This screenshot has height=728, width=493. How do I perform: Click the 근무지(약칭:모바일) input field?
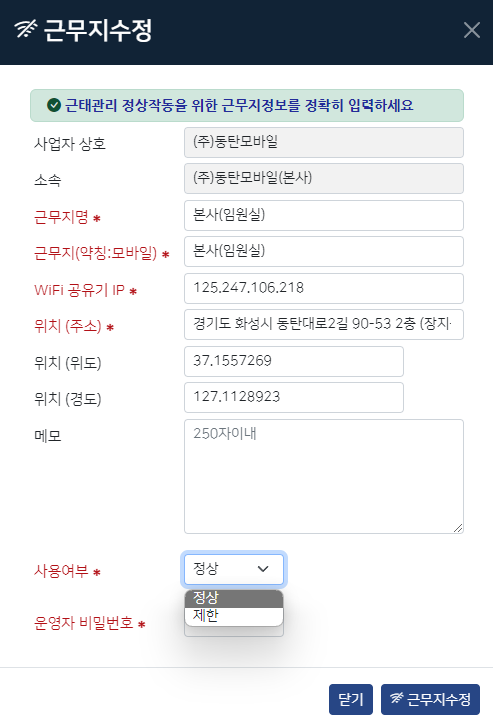click(324, 252)
